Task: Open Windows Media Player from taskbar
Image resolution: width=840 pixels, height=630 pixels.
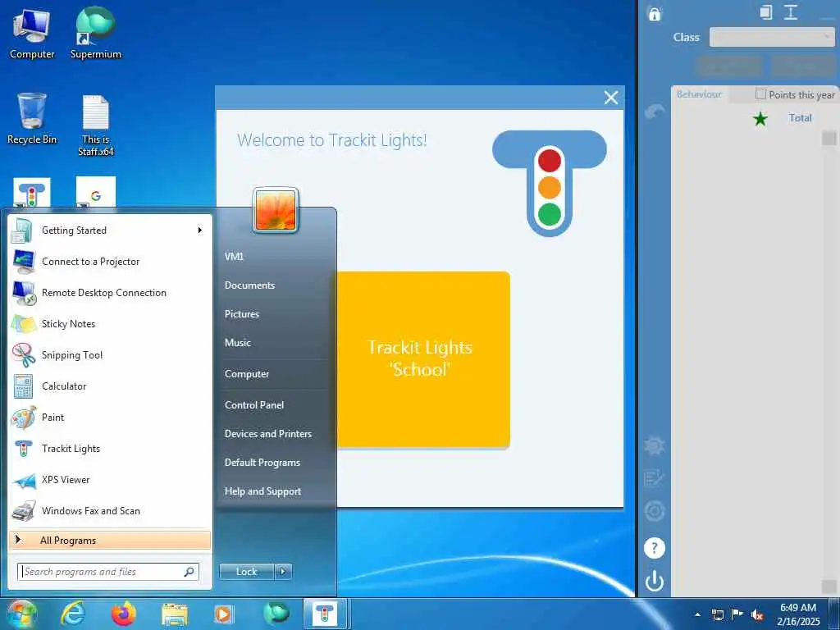Action: tap(223, 614)
